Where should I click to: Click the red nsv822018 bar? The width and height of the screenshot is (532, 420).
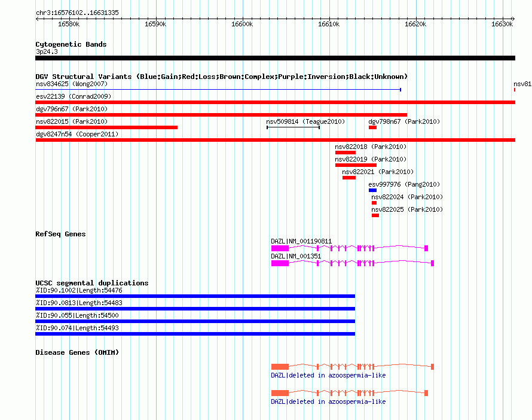pos(346,153)
